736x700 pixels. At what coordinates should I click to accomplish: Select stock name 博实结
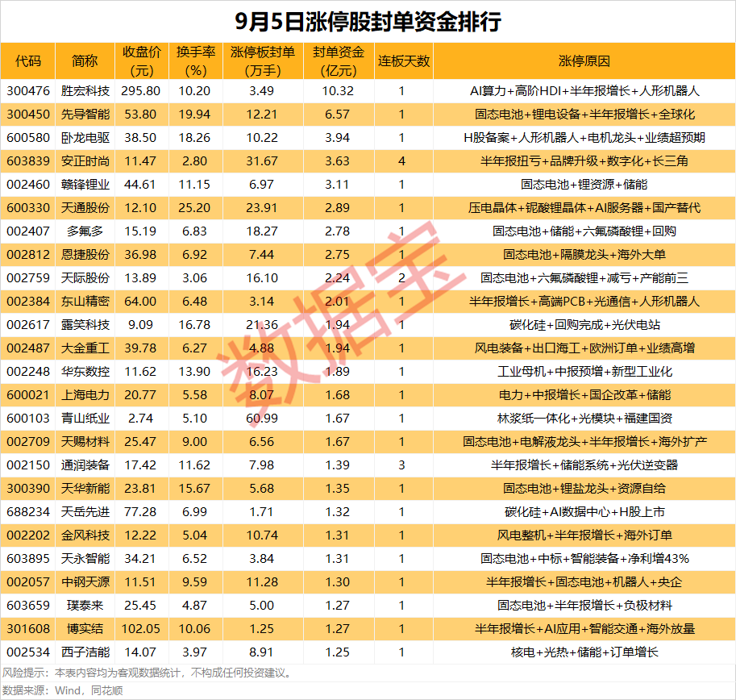click(85, 629)
